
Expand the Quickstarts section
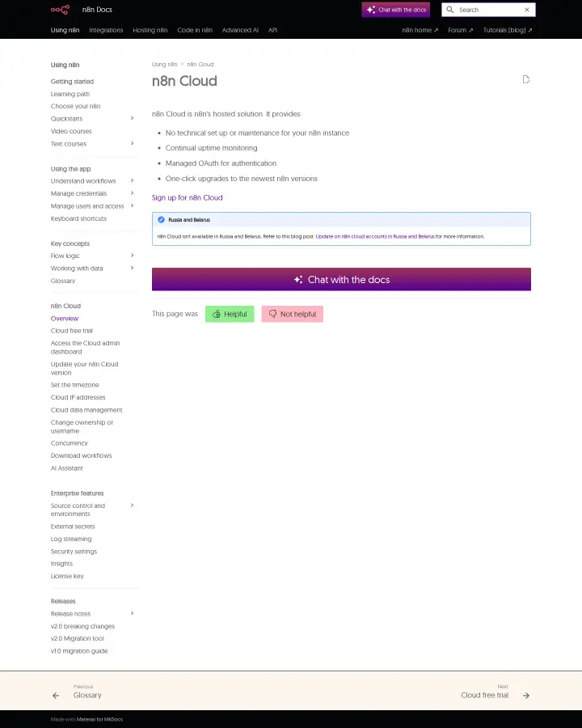pos(133,118)
